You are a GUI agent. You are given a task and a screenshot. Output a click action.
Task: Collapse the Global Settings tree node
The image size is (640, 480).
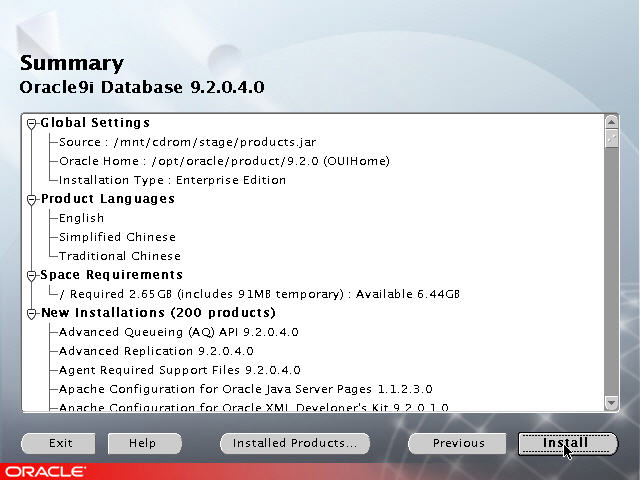(31, 123)
